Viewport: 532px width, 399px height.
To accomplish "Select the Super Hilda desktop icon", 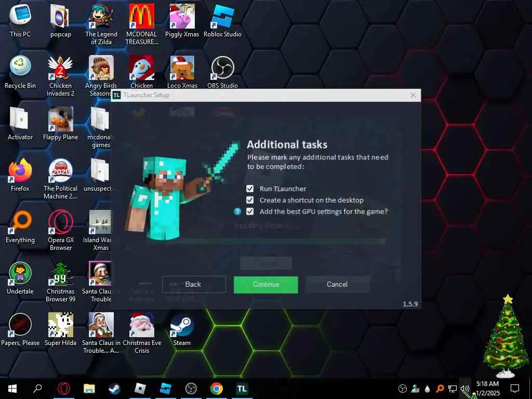I will (x=60, y=330).
